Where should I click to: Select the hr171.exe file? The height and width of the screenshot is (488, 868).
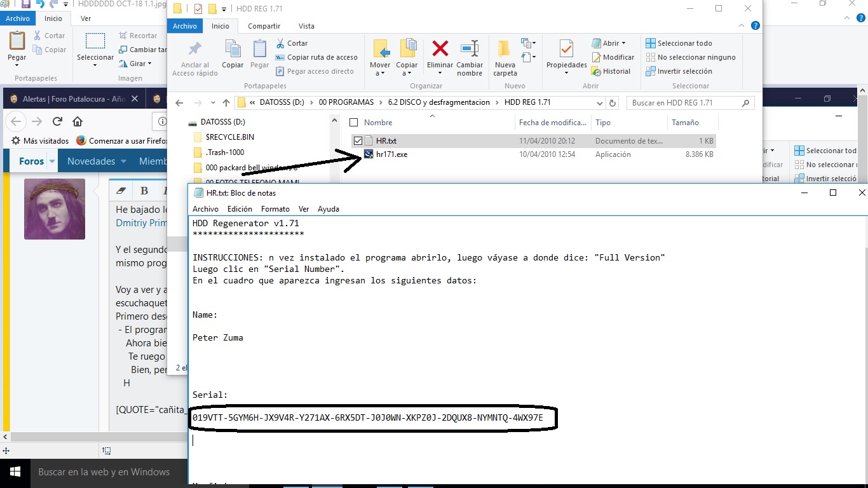tap(391, 154)
